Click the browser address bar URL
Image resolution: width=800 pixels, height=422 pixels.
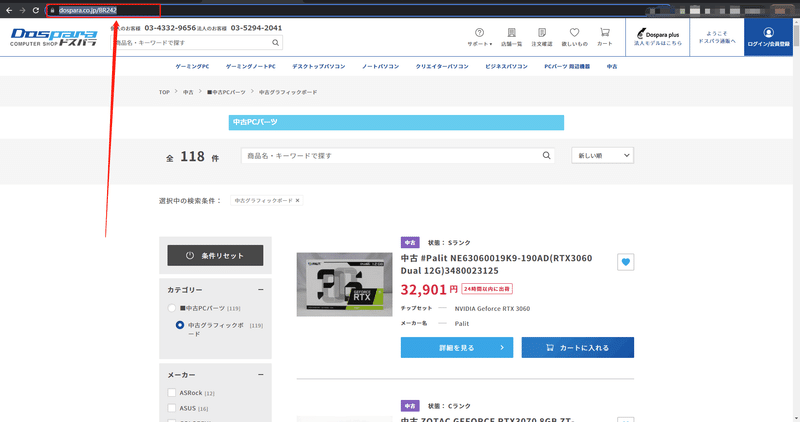[88, 10]
